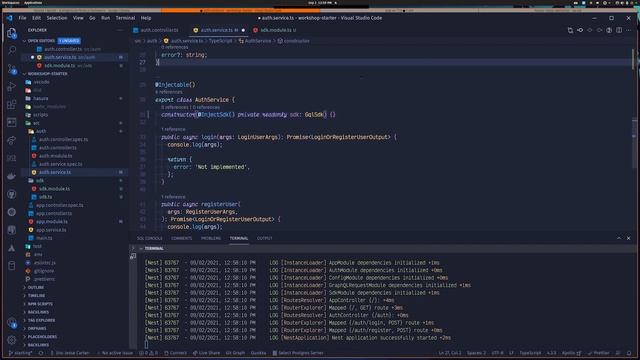640x360 pixels.
Task: Open Run and Debug view
Action: click(x=11, y=87)
